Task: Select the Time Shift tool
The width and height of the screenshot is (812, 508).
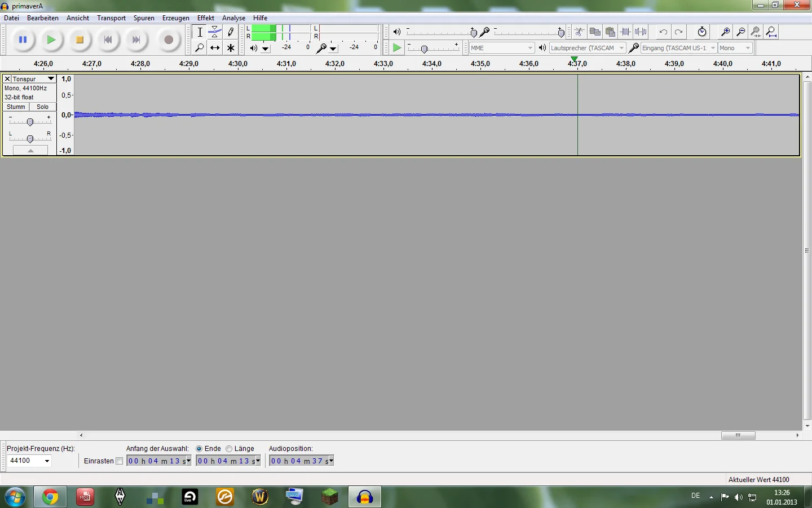Action: click(215, 48)
